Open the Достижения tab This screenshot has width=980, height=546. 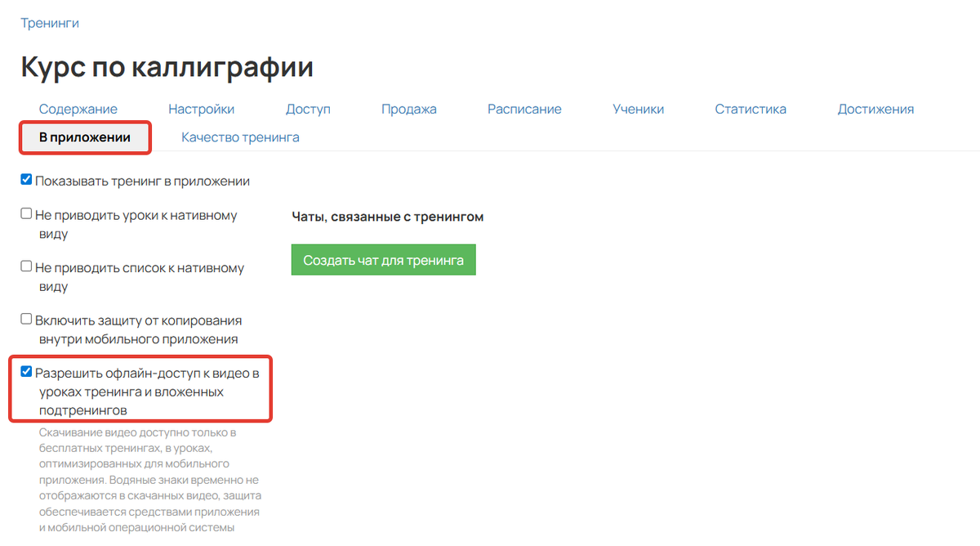[x=875, y=108]
